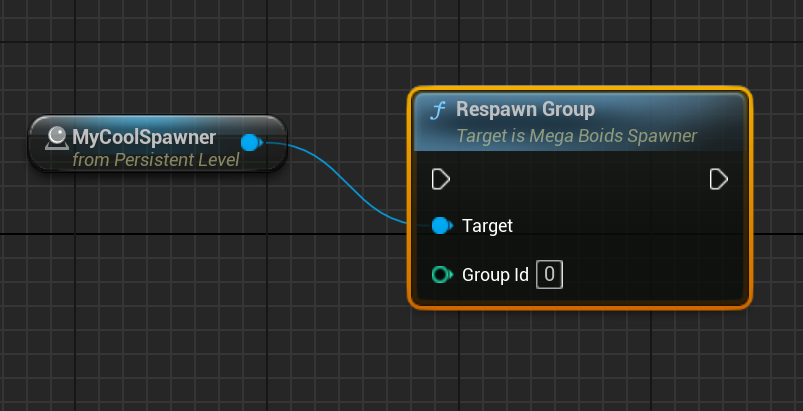Click the actor icon on MyCoolSpawner node
Screen dimensions: 803x411
click(56, 137)
